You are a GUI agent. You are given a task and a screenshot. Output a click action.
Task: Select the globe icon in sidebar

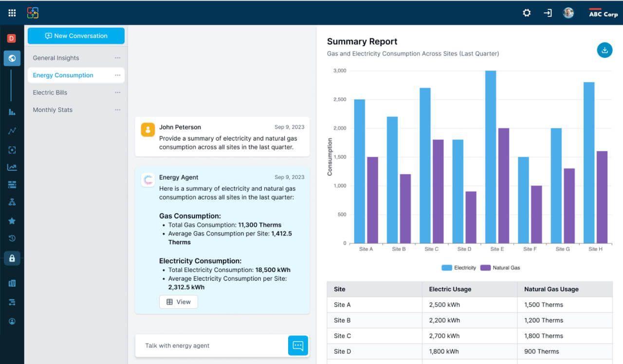coord(12,58)
